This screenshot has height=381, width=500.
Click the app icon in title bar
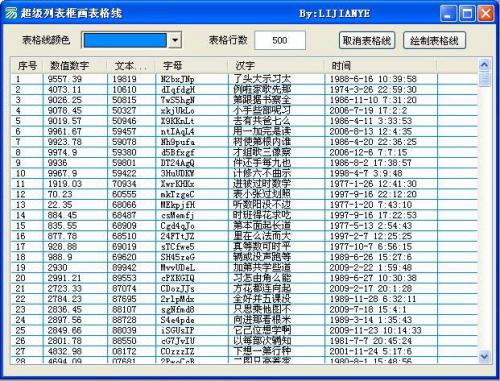tap(11, 13)
